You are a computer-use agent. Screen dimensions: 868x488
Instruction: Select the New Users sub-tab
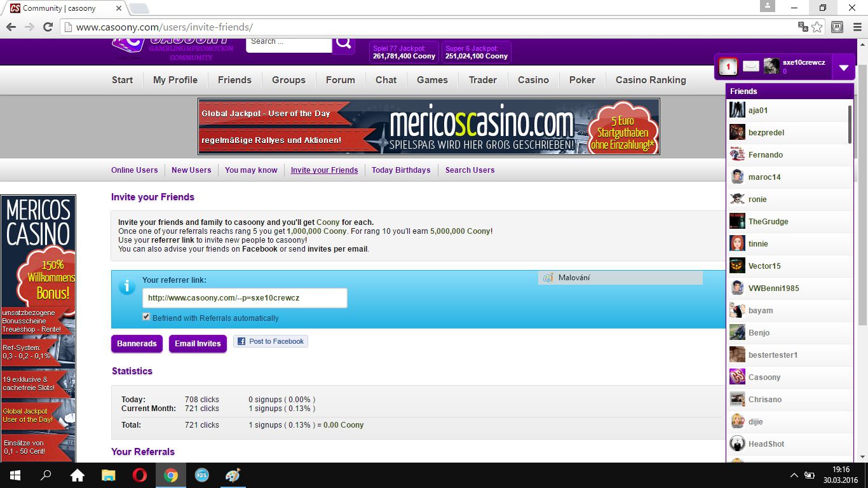coord(191,170)
